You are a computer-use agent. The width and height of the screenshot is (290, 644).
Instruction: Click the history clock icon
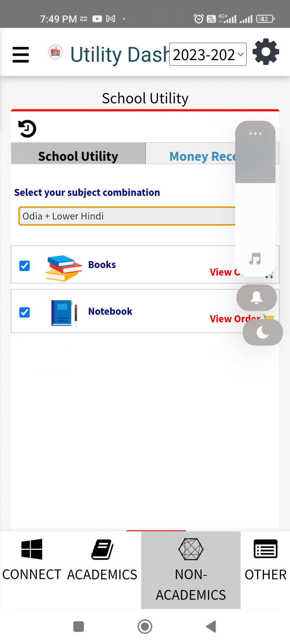click(x=27, y=129)
